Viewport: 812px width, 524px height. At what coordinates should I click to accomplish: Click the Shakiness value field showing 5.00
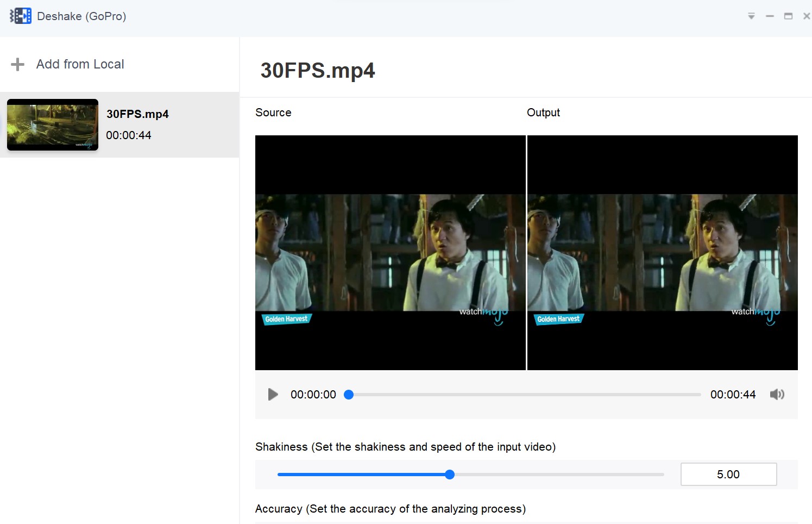click(728, 475)
